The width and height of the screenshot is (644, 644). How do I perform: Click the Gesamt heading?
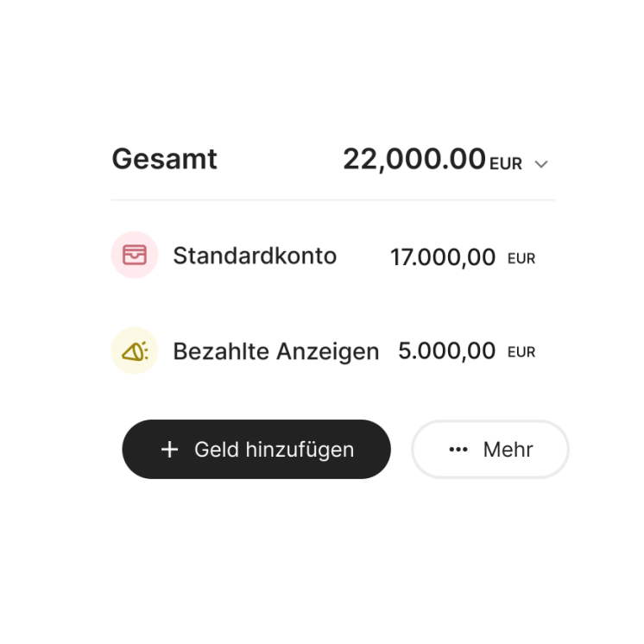click(165, 159)
